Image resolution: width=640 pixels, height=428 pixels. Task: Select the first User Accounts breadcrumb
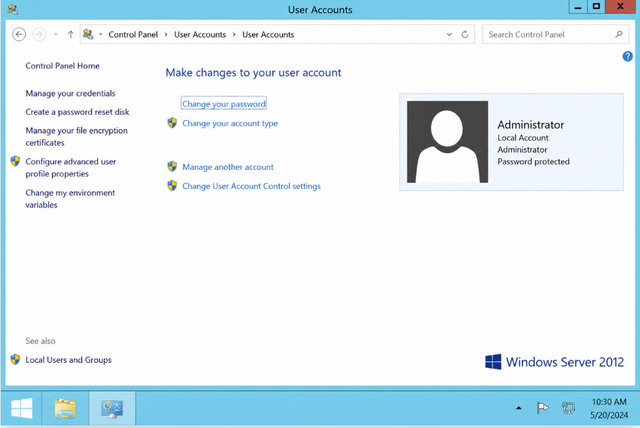point(200,35)
